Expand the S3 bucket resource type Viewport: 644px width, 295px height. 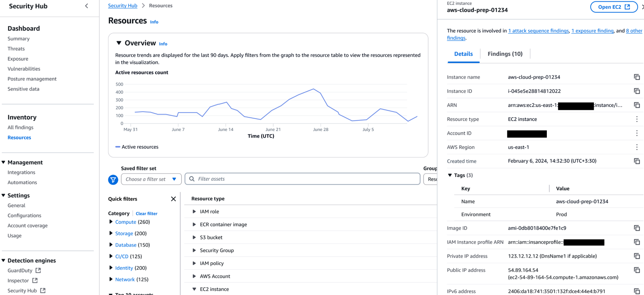[x=194, y=237]
